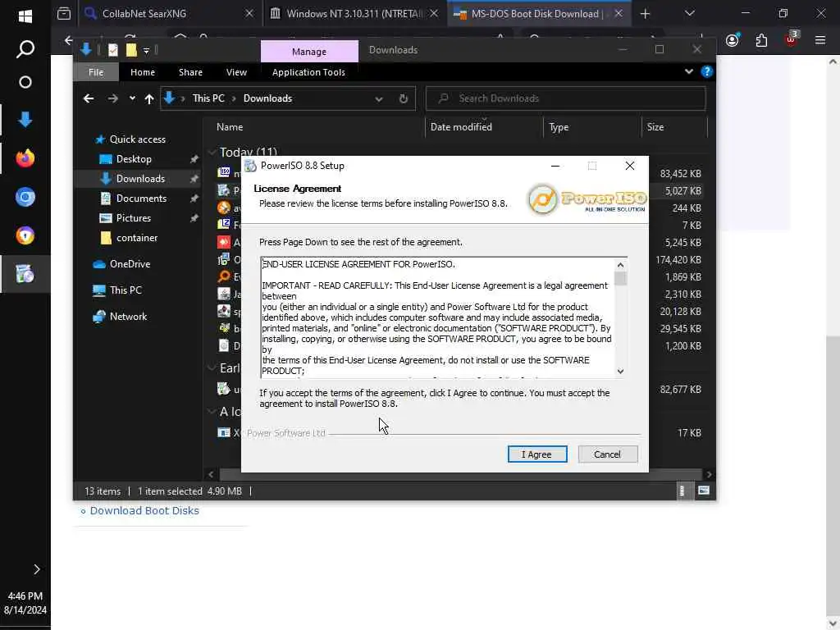The width and height of the screenshot is (840, 630).
Task: Open the Firefox extensions puzzle icon
Action: click(x=761, y=40)
